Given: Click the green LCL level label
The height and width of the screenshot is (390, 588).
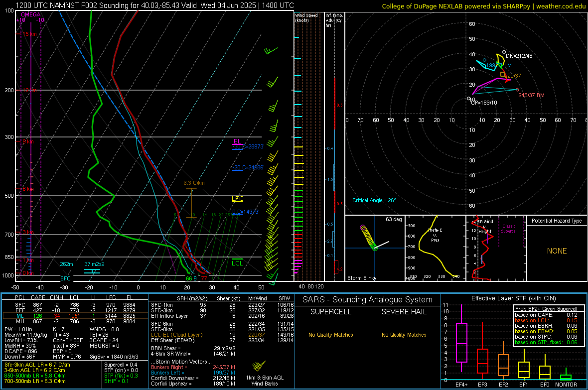Looking at the screenshot, I should (237, 263).
